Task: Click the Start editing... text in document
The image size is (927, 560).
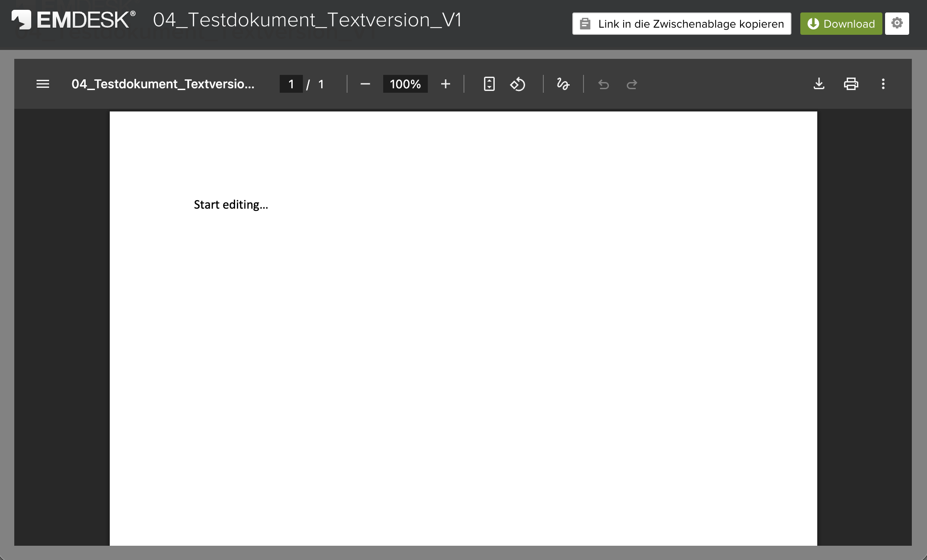Action: (231, 205)
